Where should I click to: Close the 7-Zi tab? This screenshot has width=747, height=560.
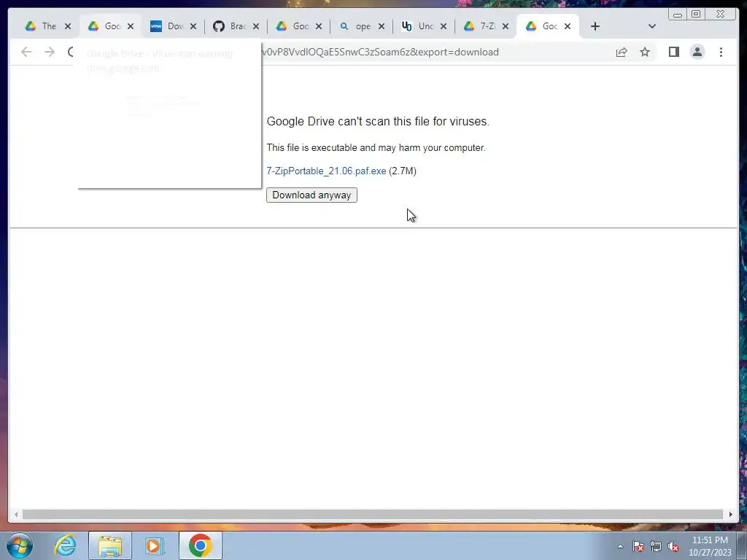point(506,26)
